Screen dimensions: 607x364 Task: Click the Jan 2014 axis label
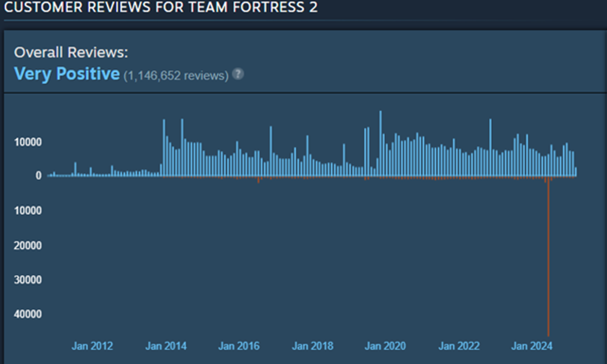click(166, 346)
